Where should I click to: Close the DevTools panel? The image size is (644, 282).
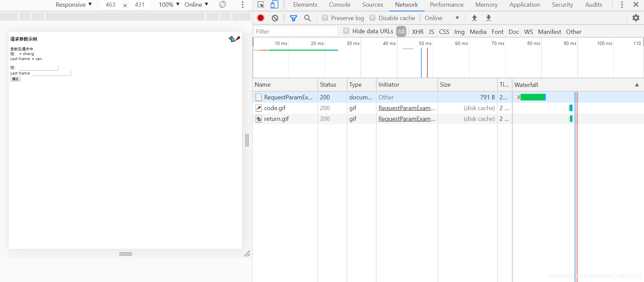(x=636, y=5)
